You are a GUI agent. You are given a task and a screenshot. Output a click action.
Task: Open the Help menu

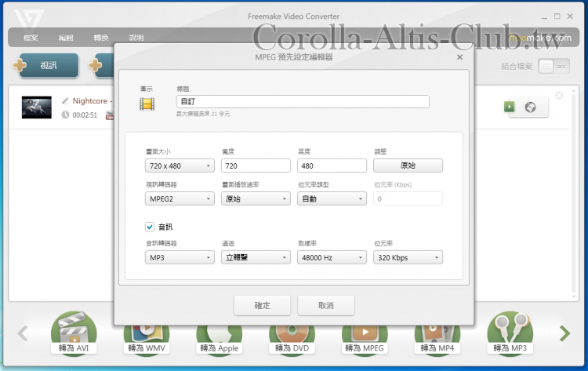pyautogui.click(x=136, y=38)
